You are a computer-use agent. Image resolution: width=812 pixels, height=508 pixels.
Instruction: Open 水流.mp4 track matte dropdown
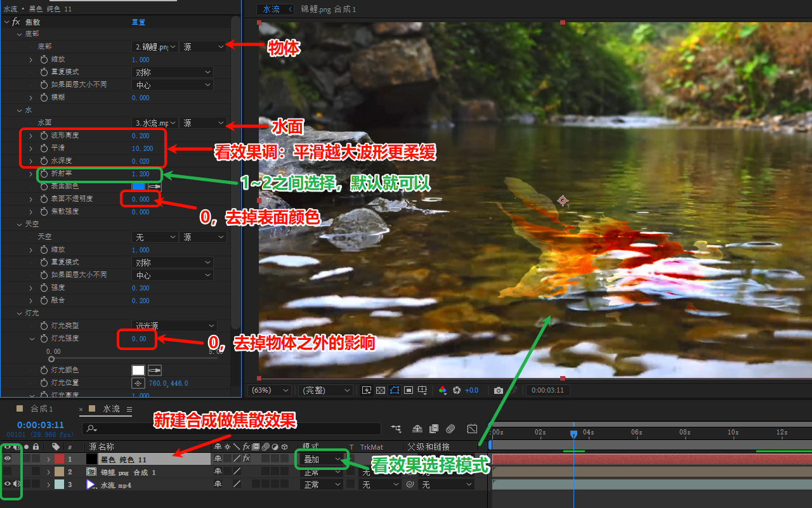[381, 485]
